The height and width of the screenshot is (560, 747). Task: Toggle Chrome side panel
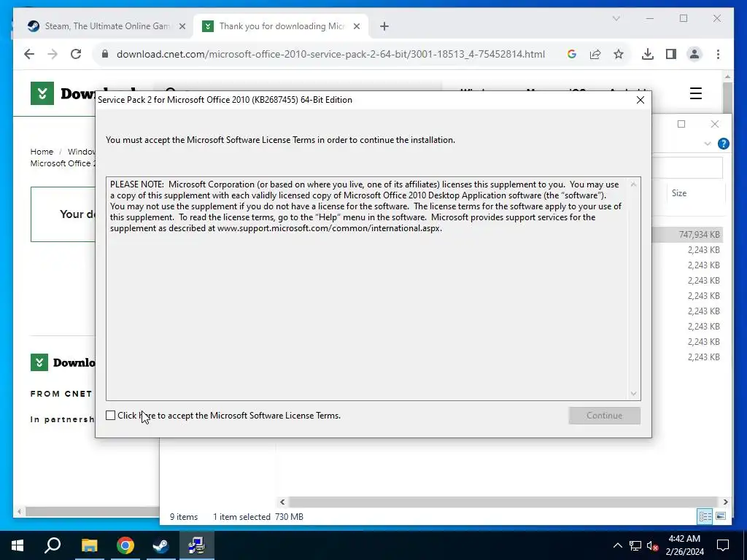point(671,54)
